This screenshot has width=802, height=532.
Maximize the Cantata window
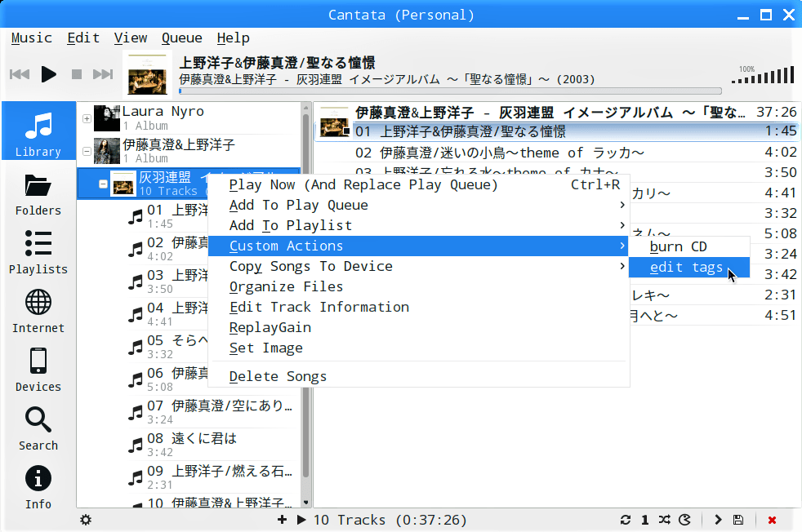pos(766,15)
